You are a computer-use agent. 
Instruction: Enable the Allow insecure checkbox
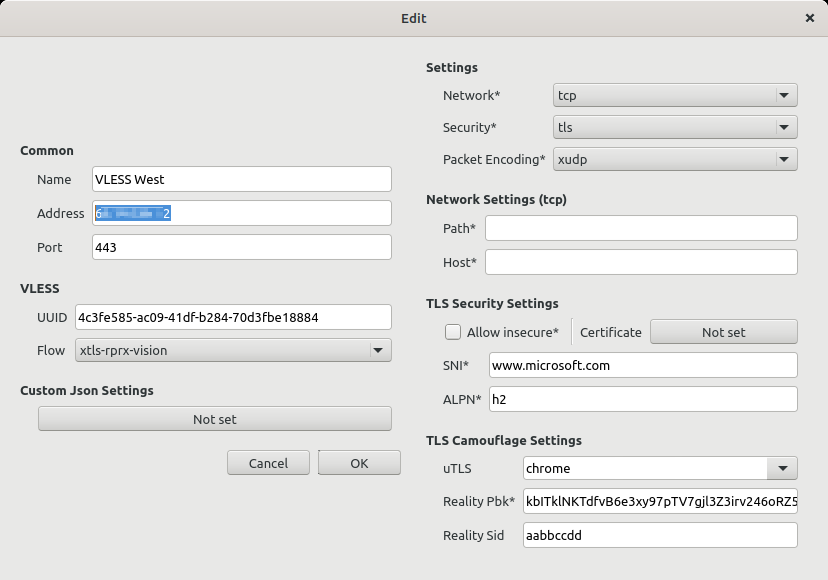453,332
